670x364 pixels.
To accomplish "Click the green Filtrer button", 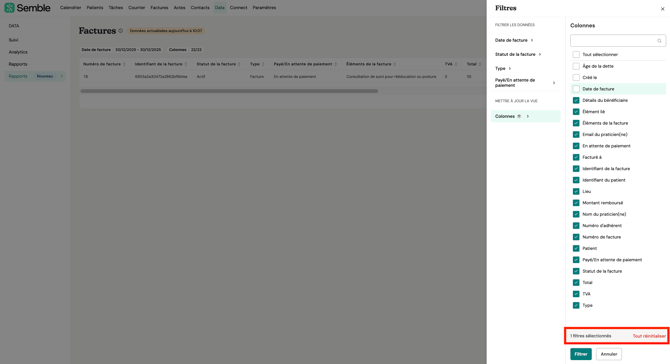I will click(x=581, y=354).
